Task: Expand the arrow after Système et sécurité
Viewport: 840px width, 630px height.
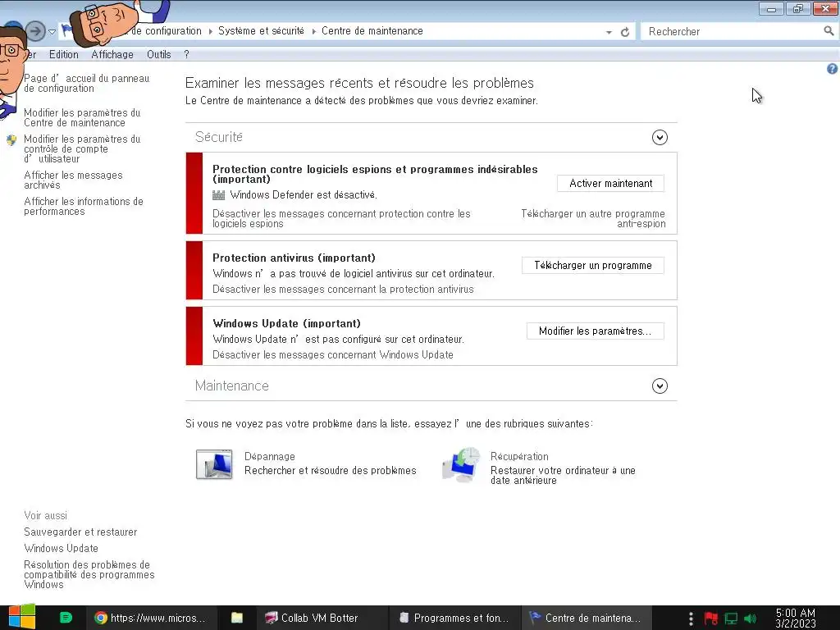Action: (x=314, y=32)
